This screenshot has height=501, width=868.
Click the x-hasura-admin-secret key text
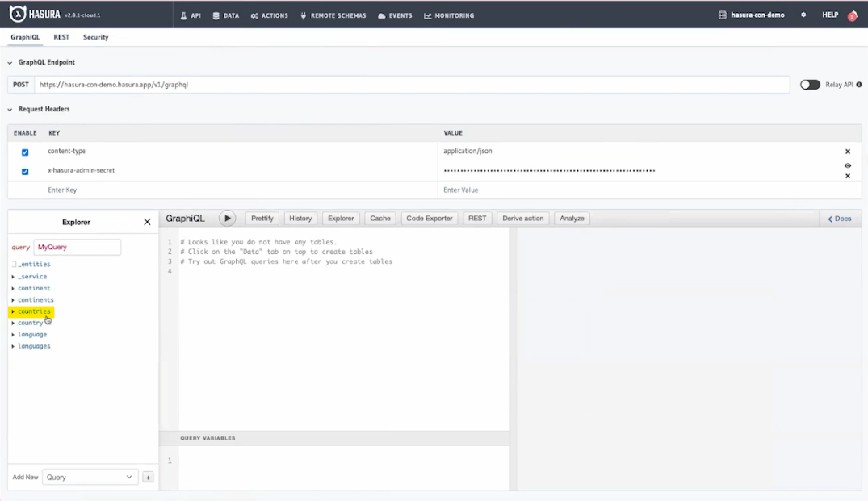point(82,170)
